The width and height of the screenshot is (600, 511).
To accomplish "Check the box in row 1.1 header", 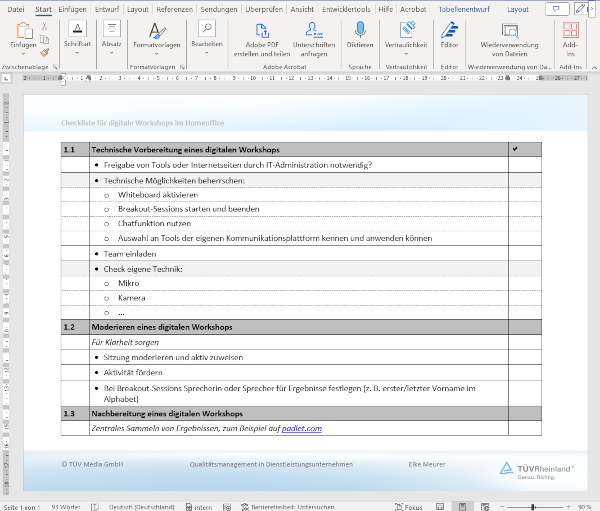I will (x=514, y=149).
